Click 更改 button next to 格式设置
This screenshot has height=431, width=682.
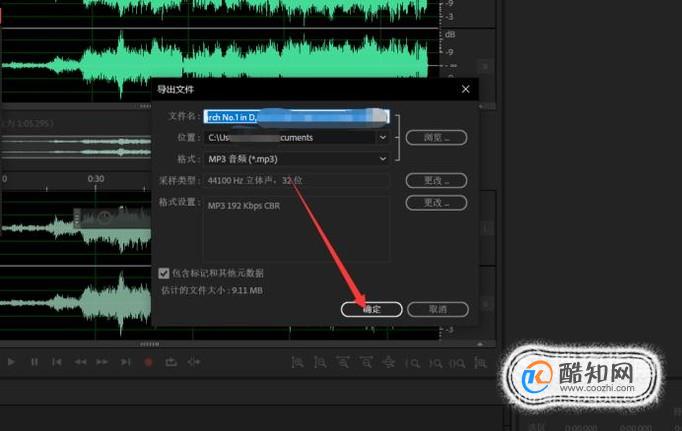point(437,202)
